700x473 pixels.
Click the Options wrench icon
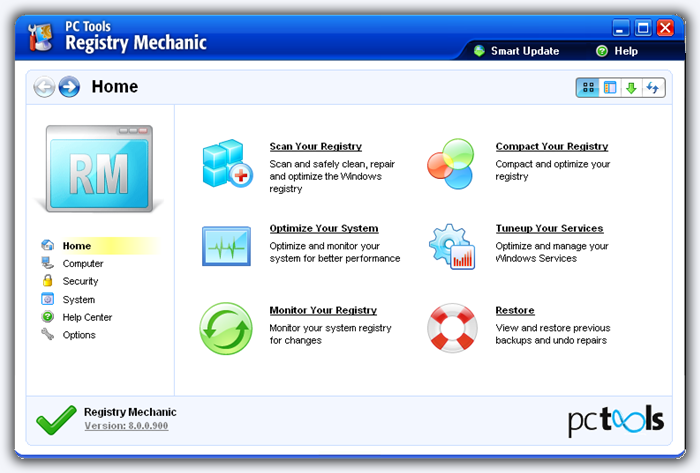pyautogui.click(x=48, y=334)
